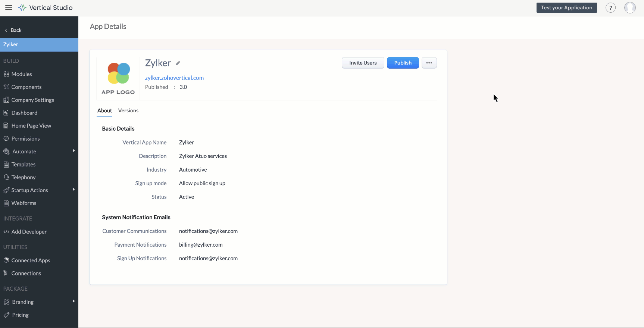Click the Components tools icon
Viewport: 644px width, 328px height.
[6, 87]
